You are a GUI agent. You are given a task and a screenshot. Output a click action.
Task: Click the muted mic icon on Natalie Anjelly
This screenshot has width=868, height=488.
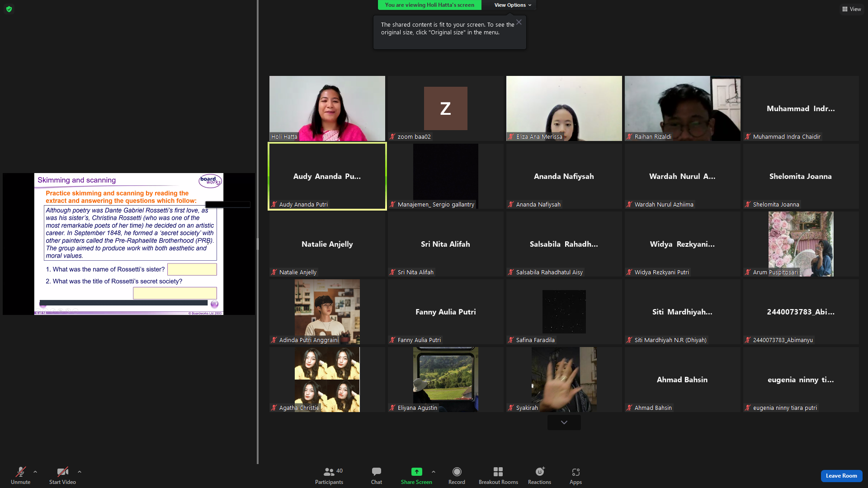point(274,272)
